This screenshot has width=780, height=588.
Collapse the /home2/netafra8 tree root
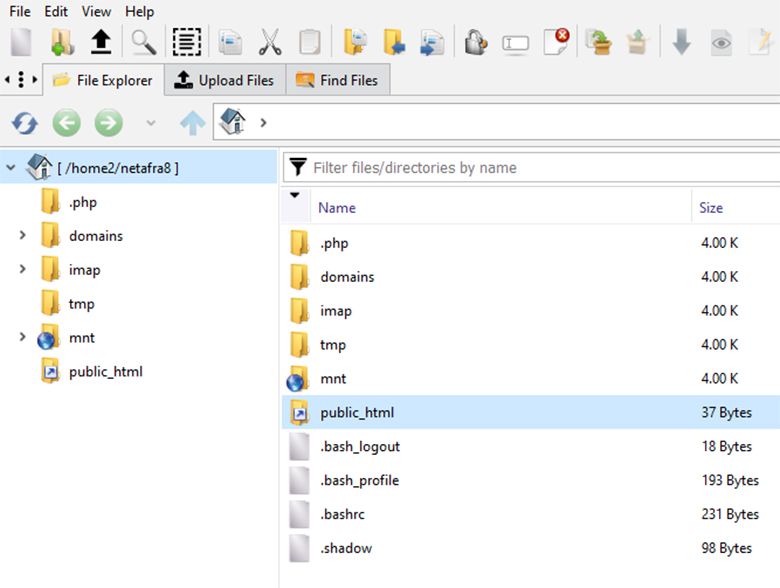11,168
